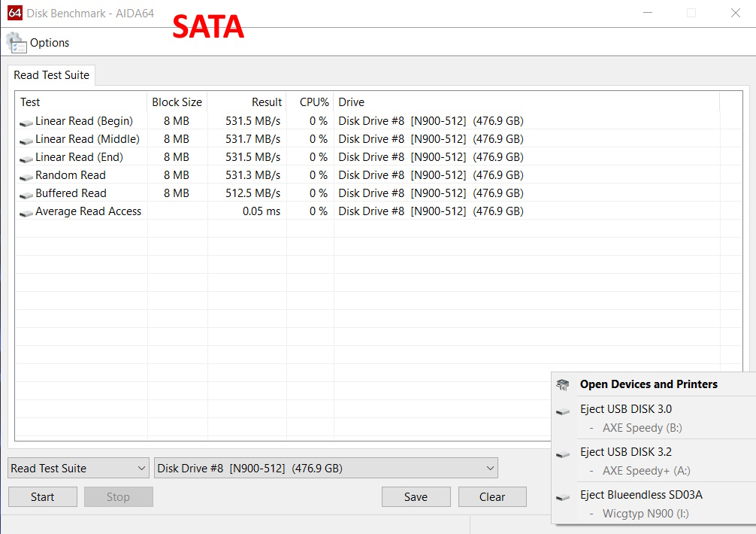Click Block Size 8 MB in Random Read row
This screenshot has height=534, width=756.
coord(177,175)
